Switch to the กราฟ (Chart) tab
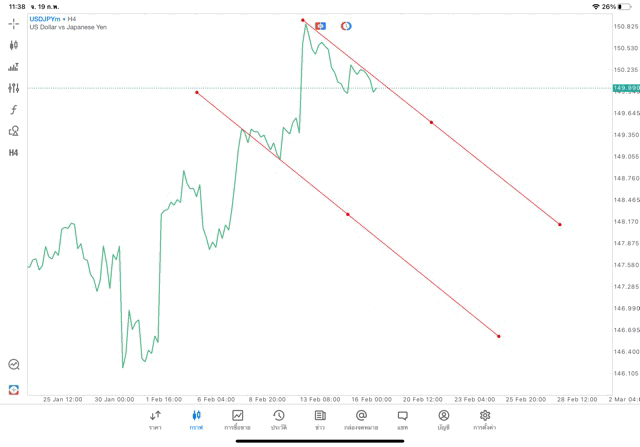Viewport: 640px width, 447px height. point(196,419)
